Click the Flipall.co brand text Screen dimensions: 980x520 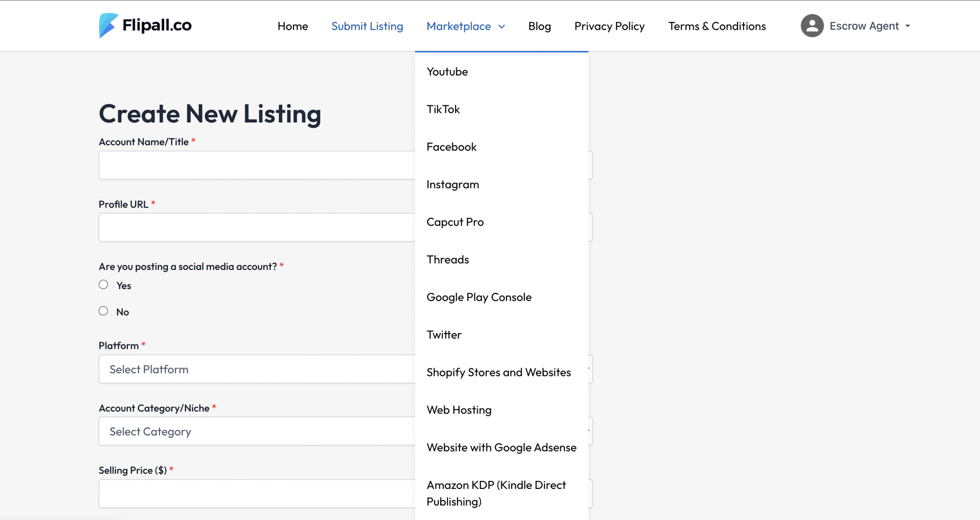point(157,25)
